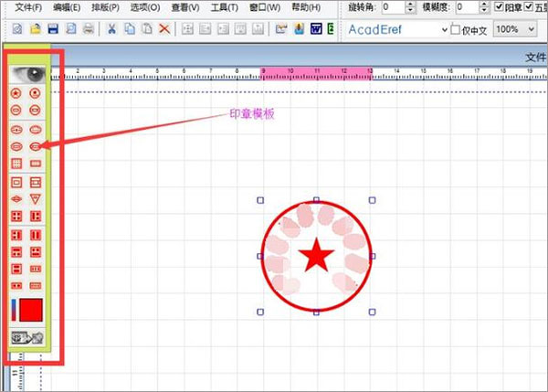This screenshot has width=548, height=392.
Task: Click the scissors Cut icon
Action: point(111,28)
